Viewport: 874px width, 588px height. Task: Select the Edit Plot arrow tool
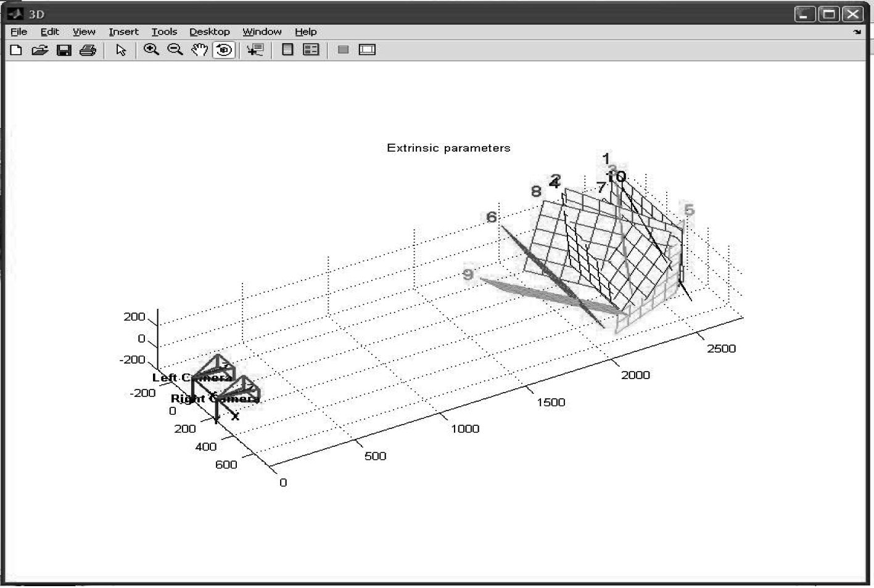(121, 50)
